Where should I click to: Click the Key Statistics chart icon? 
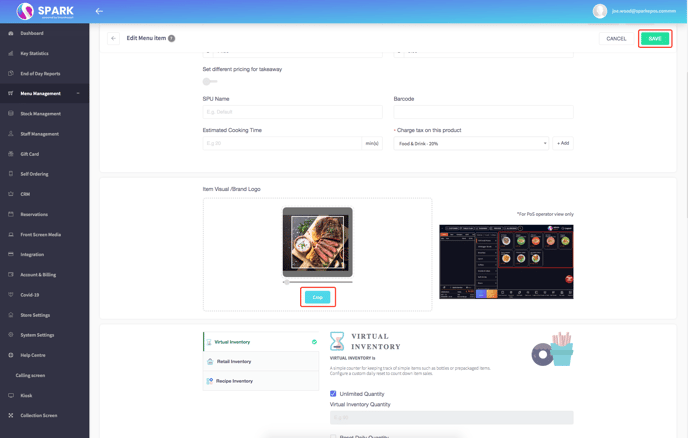pos(11,54)
